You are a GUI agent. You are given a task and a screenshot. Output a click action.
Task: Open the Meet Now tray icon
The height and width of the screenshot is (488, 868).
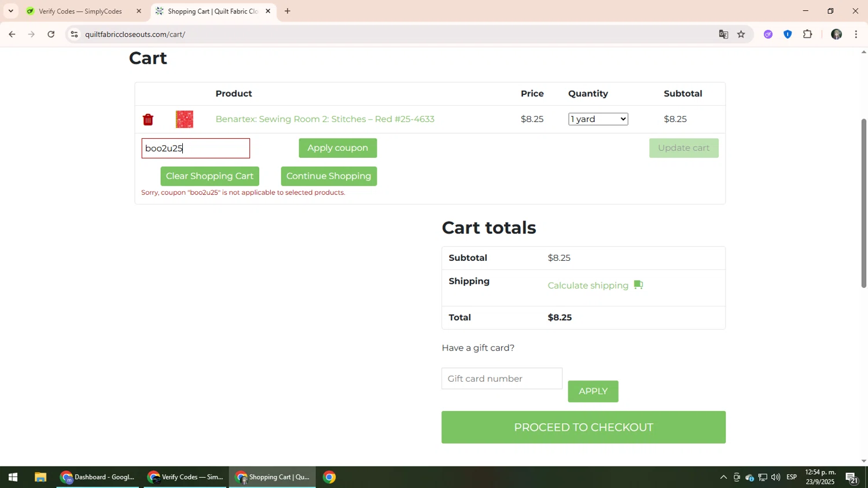pos(737,478)
